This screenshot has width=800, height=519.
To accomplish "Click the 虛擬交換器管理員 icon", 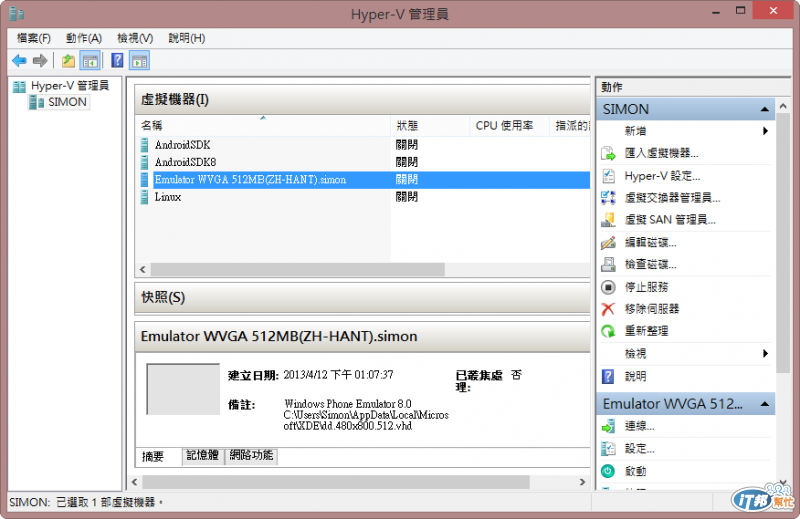I will (x=608, y=197).
